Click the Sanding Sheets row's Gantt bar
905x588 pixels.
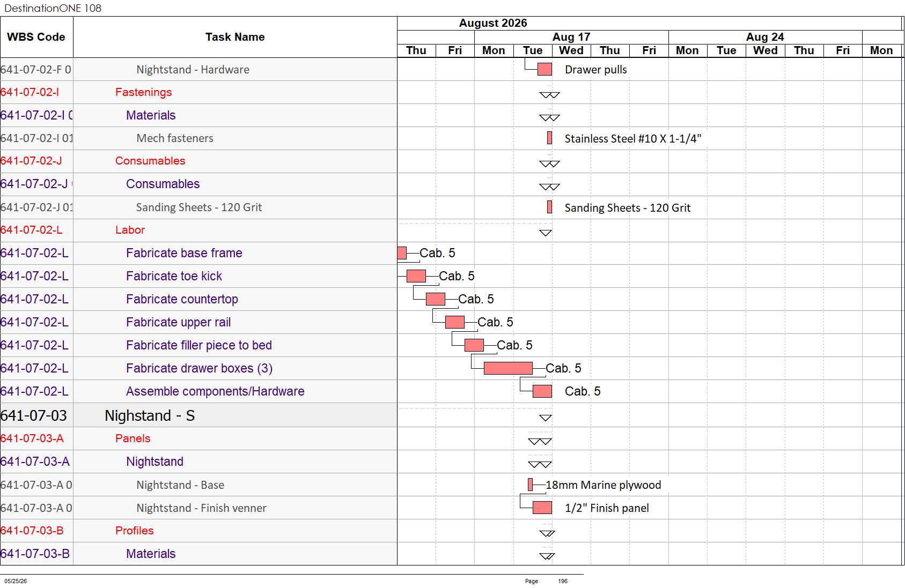[x=549, y=207]
